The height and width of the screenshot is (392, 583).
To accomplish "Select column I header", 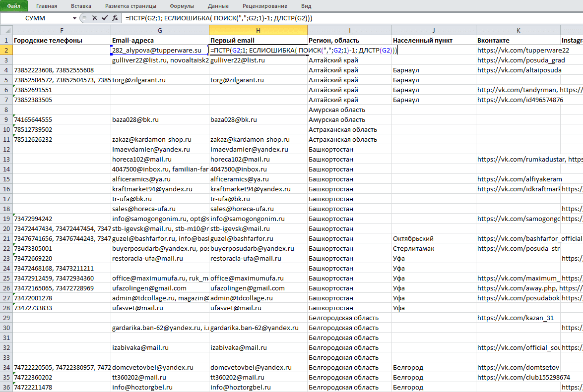I will coord(349,30).
